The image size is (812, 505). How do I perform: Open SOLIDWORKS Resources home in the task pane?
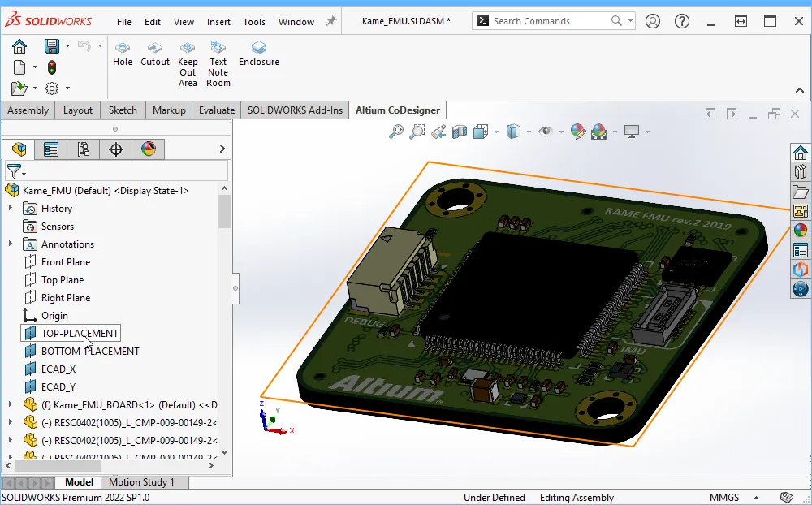[801, 153]
